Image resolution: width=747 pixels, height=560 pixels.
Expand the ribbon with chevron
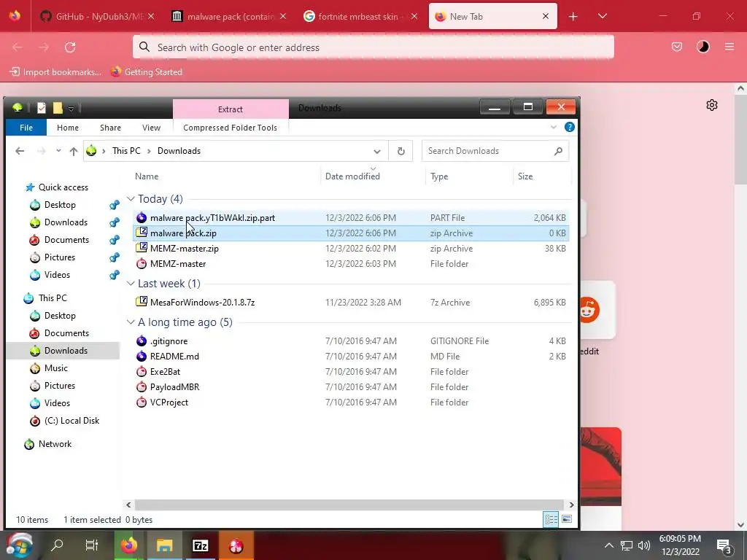[x=554, y=127]
